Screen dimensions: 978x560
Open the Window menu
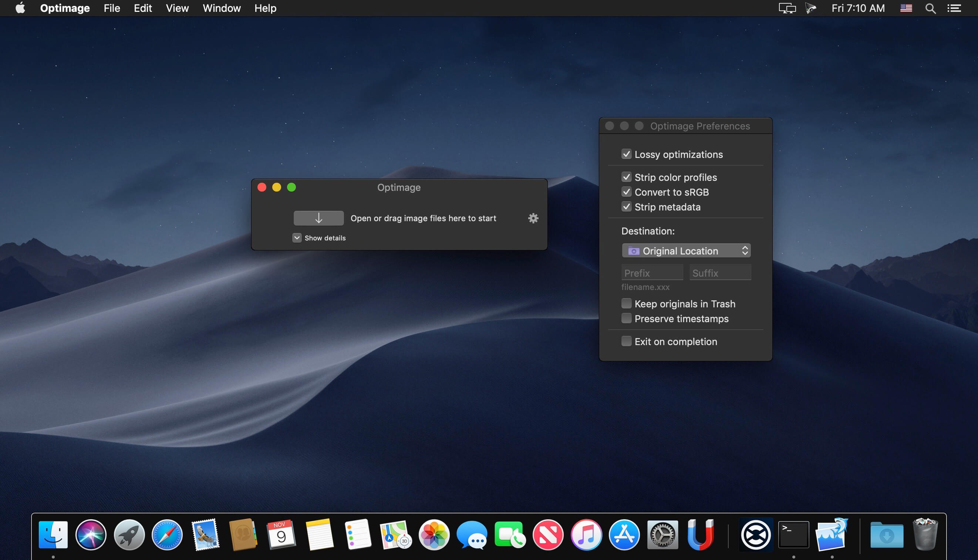pyautogui.click(x=222, y=9)
